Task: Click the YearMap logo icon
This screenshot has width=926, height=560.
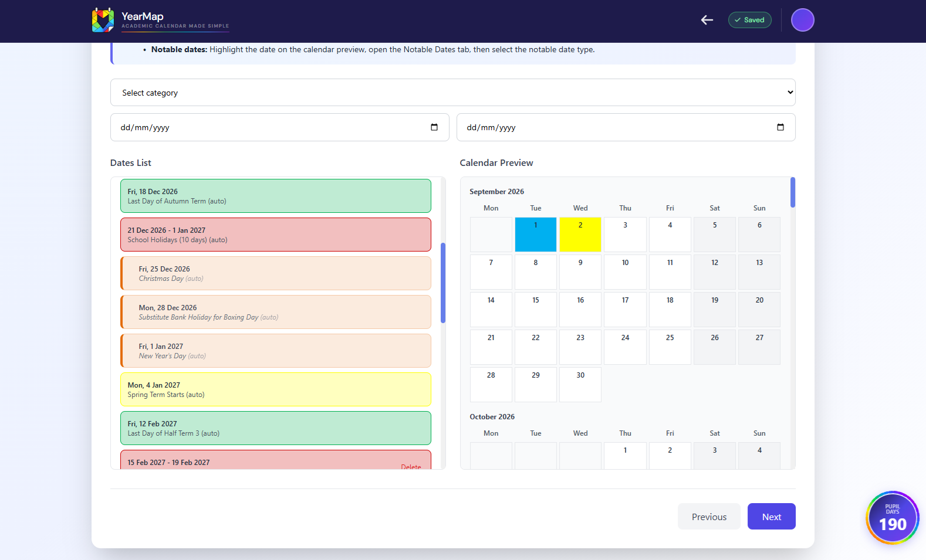Action: point(103,20)
